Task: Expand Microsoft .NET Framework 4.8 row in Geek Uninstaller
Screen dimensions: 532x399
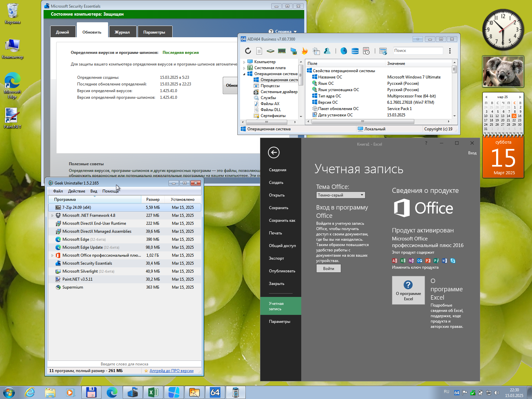Action: 52,215
